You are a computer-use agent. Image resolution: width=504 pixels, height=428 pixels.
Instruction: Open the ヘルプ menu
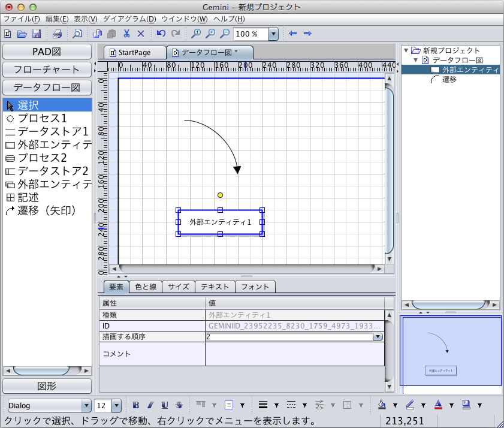(x=229, y=19)
